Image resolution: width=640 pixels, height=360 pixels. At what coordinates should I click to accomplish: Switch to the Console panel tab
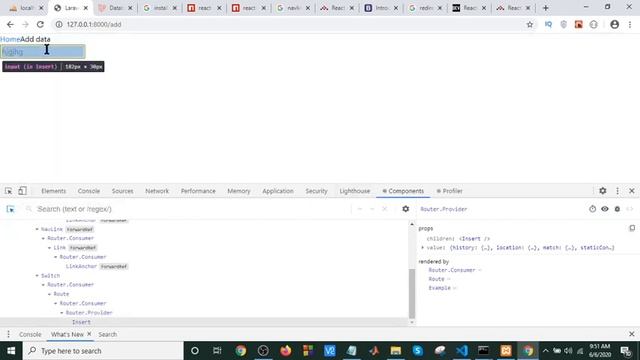[x=89, y=191]
